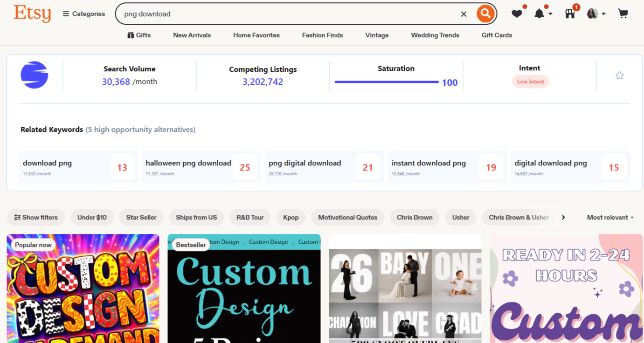Image resolution: width=644 pixels, height=343 pixels.
Task: Show more filter chips with right arrow
Action: pyautogui.click(x=563, y=217)
